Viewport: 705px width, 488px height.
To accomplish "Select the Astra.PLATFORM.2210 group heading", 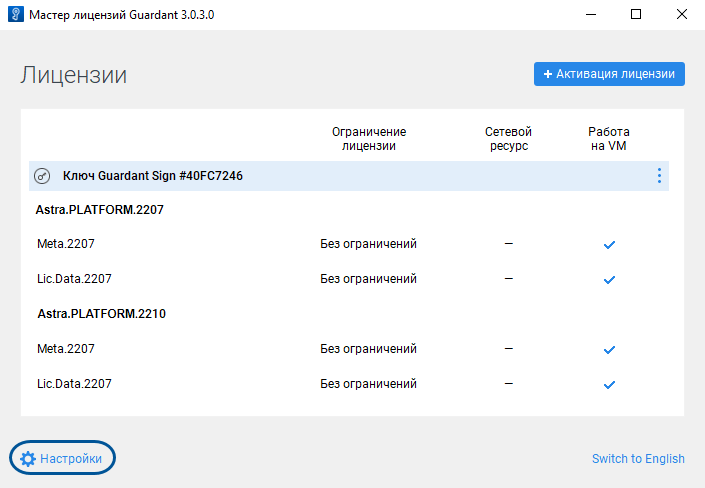I will click(100, 314).
